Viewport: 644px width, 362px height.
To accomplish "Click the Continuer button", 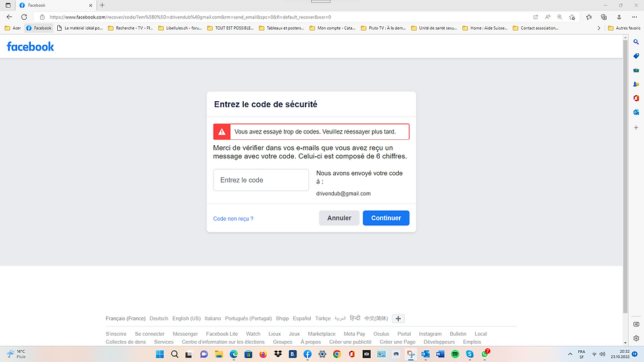I will pyautogui.click(x=386, y=218).
